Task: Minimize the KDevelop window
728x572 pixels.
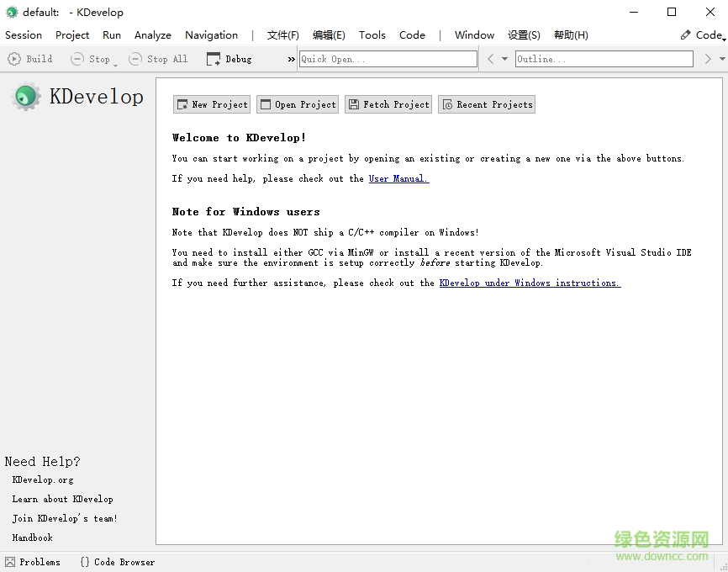Action: [x=633, y=12]
